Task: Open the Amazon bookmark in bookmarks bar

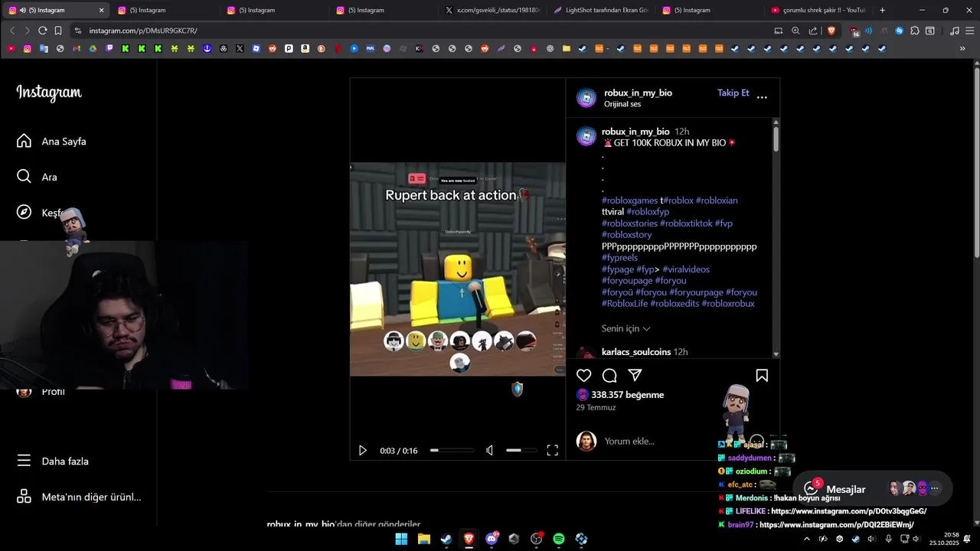Action: coord(305,48)
